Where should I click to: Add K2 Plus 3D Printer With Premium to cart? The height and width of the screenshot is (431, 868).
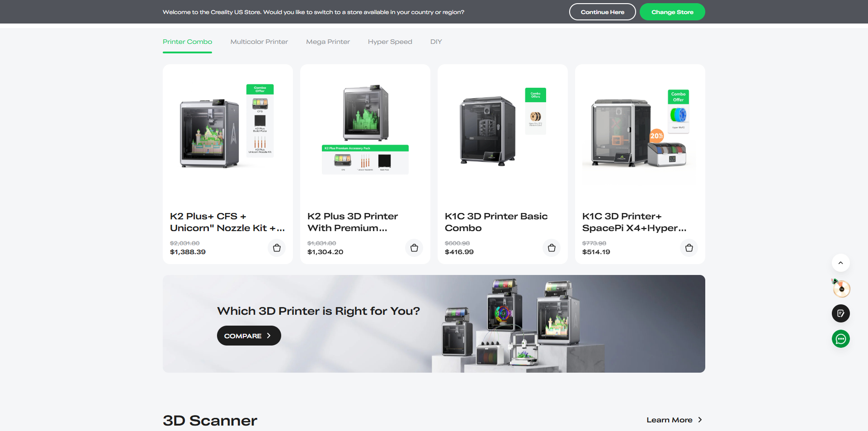(414, 248)
